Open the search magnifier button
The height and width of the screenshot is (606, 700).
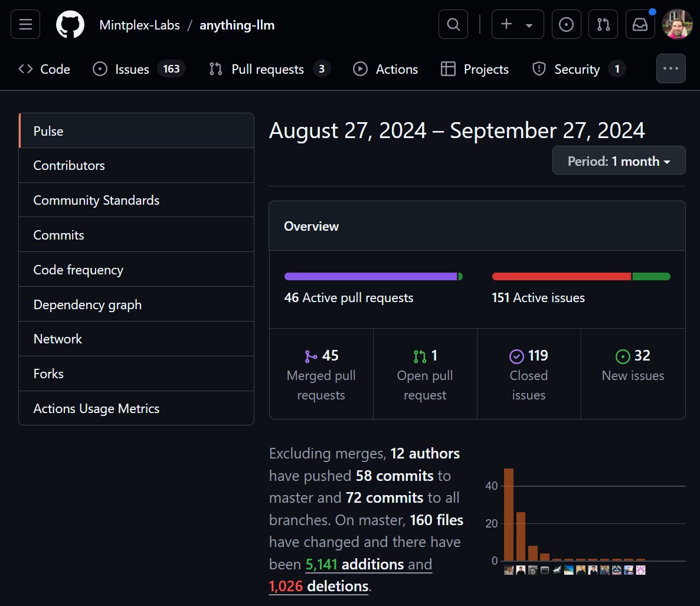[453, 25]
